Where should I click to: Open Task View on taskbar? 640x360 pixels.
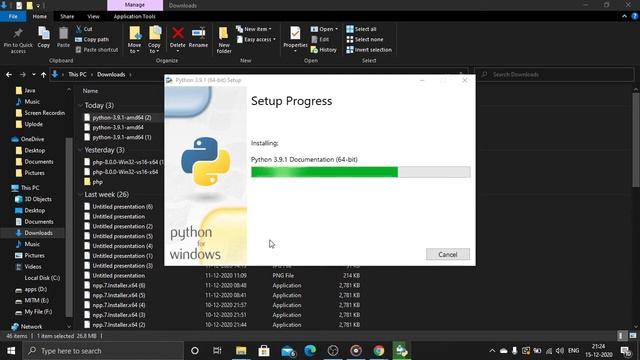click(x=217, y=351)
